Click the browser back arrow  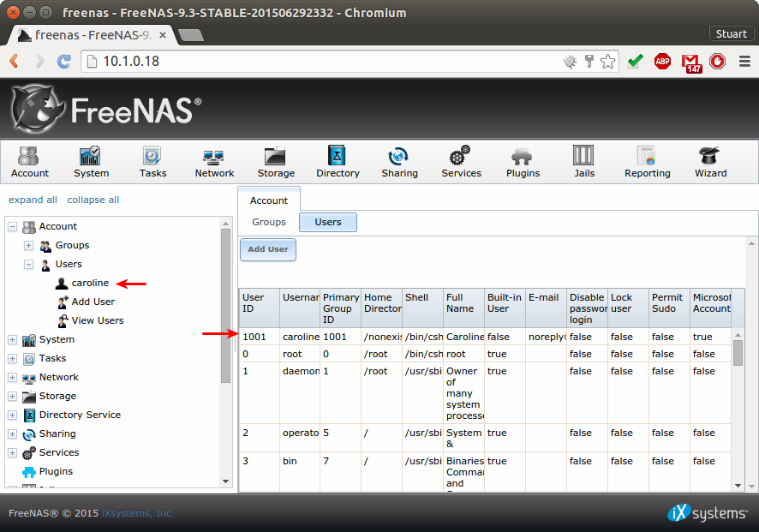pyautogui.click(x=15, y=61)
